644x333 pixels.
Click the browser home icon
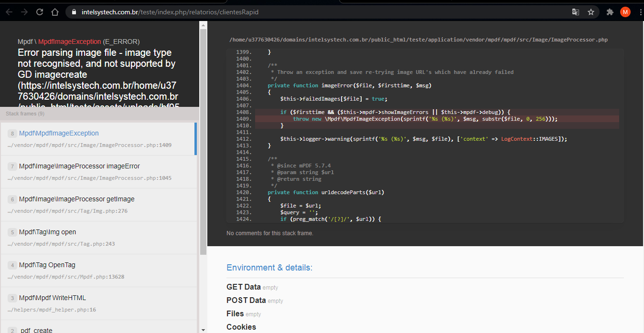pyautogui.click(x=54, y=11)
